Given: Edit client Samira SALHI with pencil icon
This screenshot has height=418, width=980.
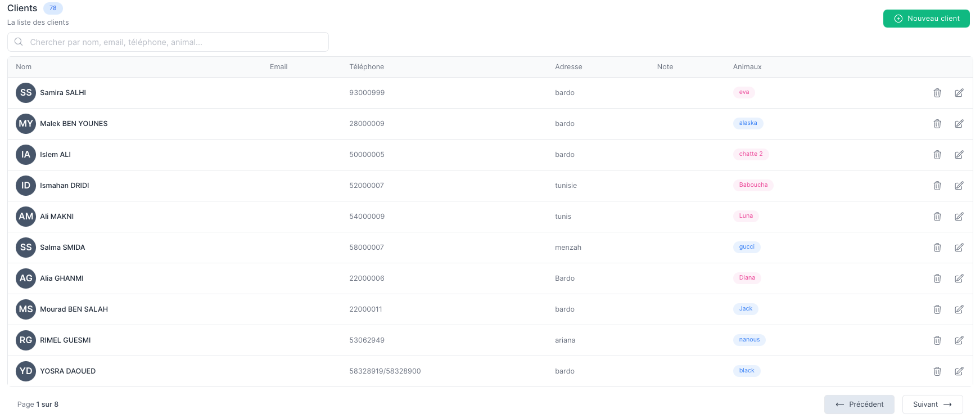Looking at the screenshot, I should [x=959, y=93].
